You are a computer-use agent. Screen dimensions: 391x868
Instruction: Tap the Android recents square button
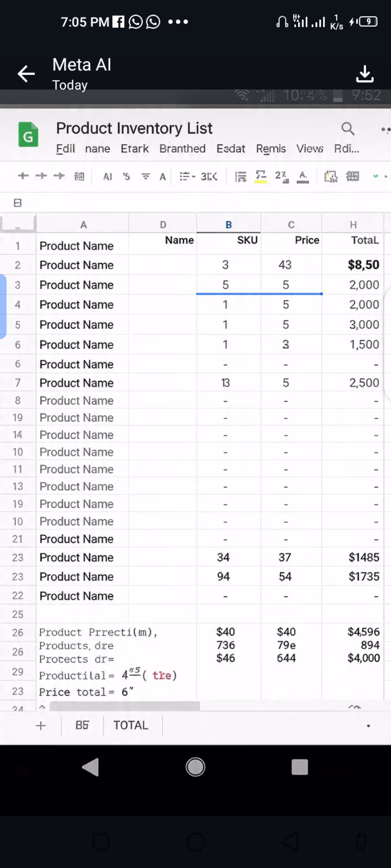300,767
